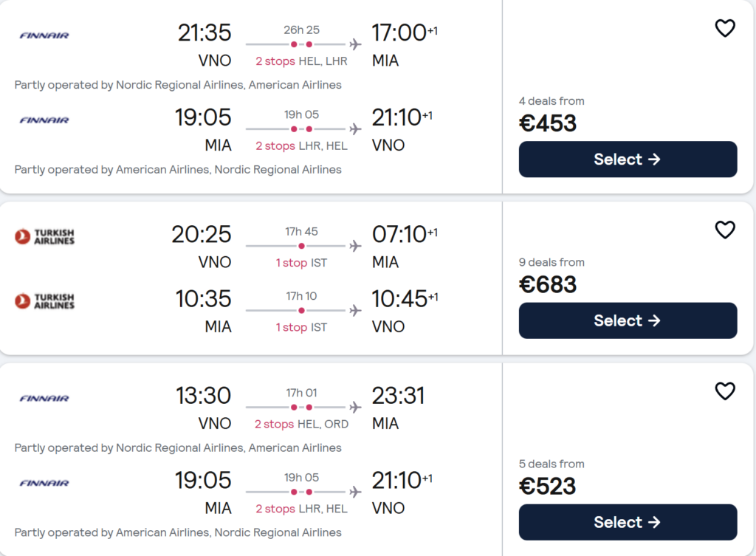The image size is (756, 556).
Task: Click the 17h 10 return flight duration
Action: 301,296
